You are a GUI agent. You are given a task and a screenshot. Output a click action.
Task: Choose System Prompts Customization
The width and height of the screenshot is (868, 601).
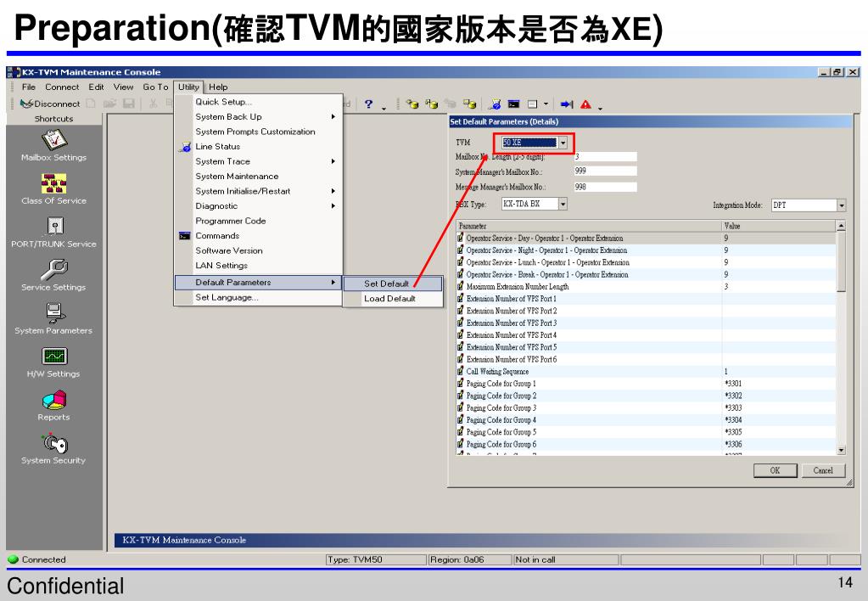(259, 132)
